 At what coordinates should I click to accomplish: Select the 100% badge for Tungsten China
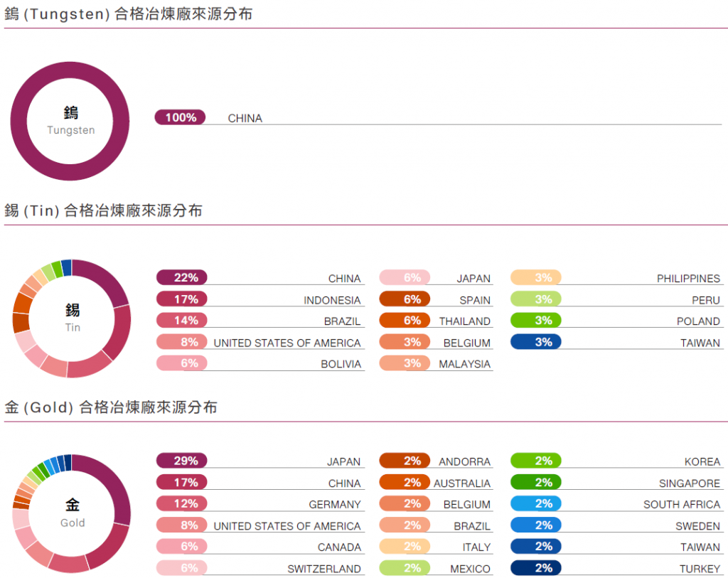pyautogui.click(x=181, y=118)
